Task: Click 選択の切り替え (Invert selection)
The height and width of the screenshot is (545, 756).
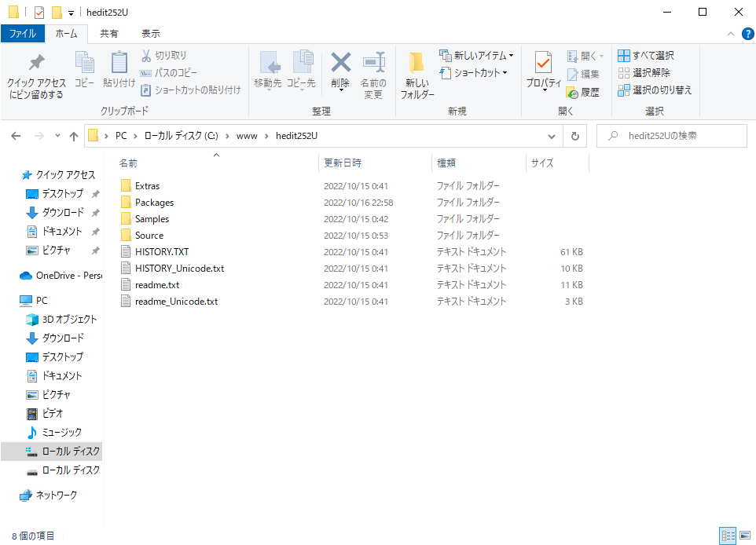Action: pyautogui.click(x=655, y=90)
